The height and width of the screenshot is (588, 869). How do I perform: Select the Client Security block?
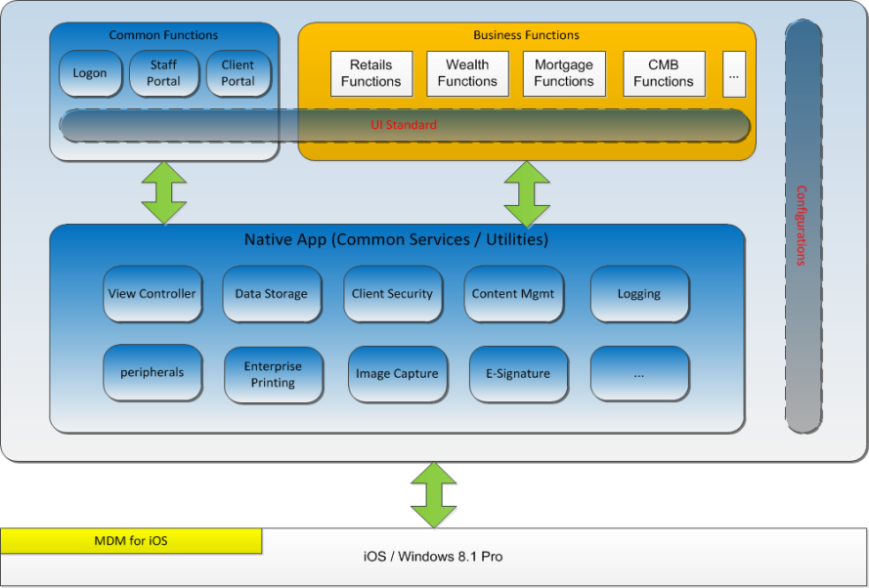coord(392,294)
